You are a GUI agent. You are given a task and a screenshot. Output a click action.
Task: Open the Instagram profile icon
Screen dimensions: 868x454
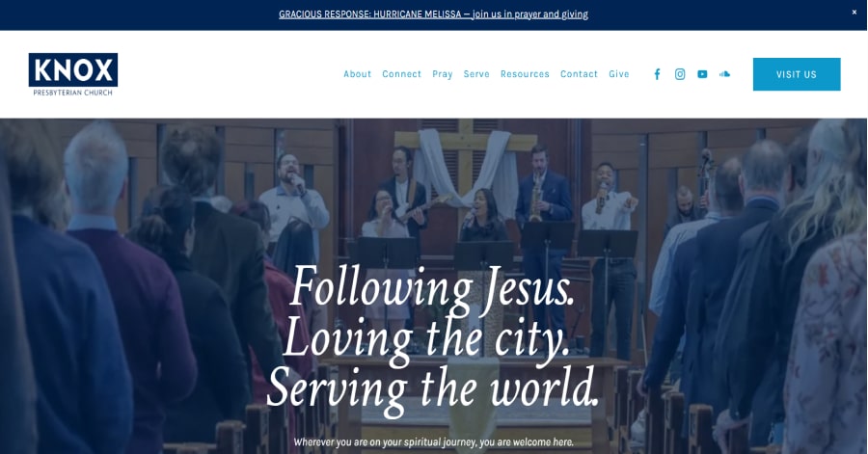[x=680, y=74]
